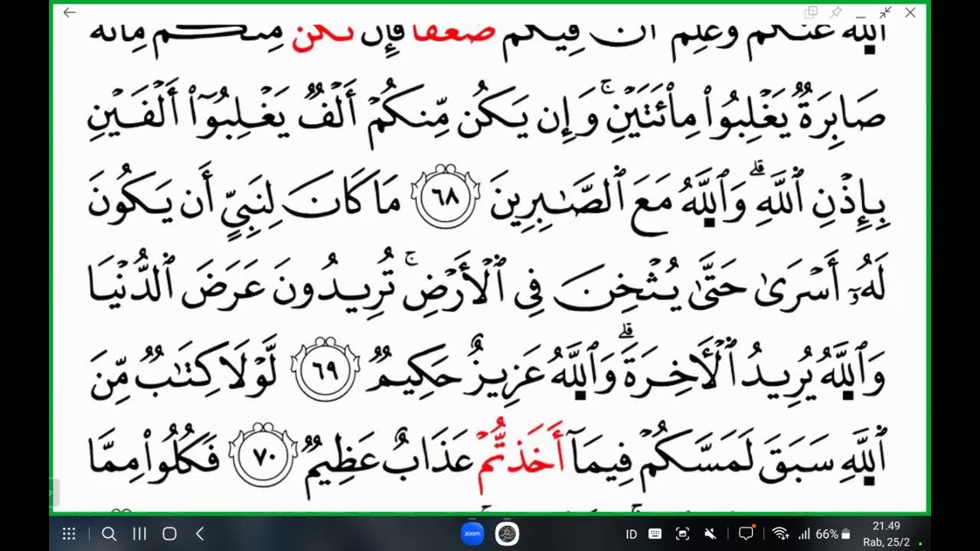Open the notifications chat bubble icon
This screenshot has height=551, width=980.
747,533
